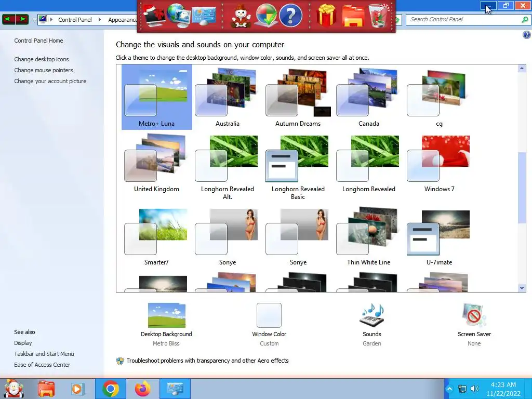Viewport: 532px width, 399px height.
Task: Open the Window Color swatch
Action: pos(269,315)
